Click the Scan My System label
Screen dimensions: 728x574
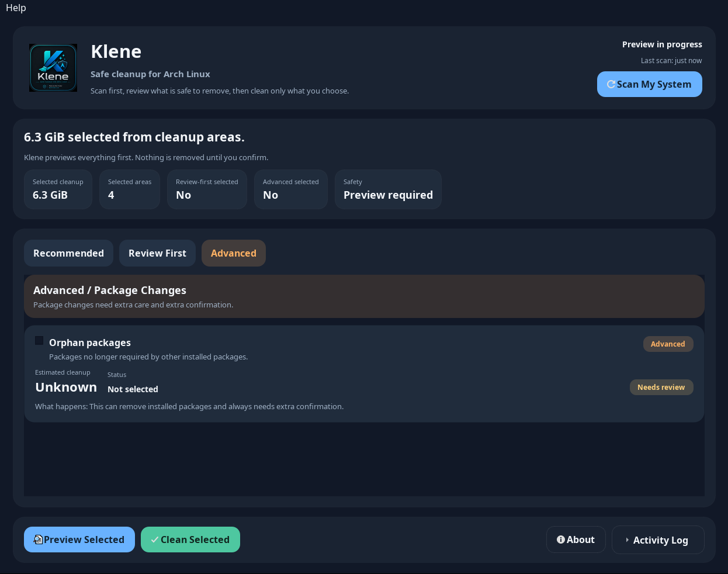click(x=654, y=84)
